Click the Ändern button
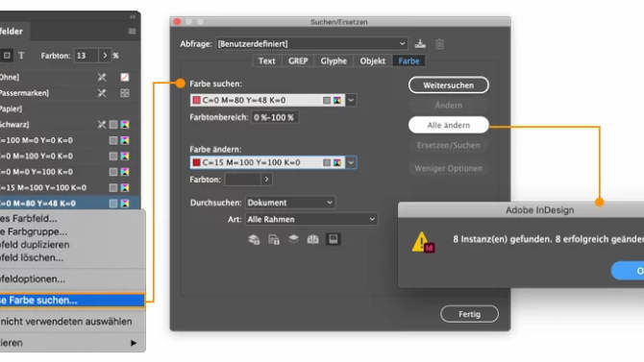Image resolution: width=644 pixels, height=362 pixels. (x=449, y=106)
